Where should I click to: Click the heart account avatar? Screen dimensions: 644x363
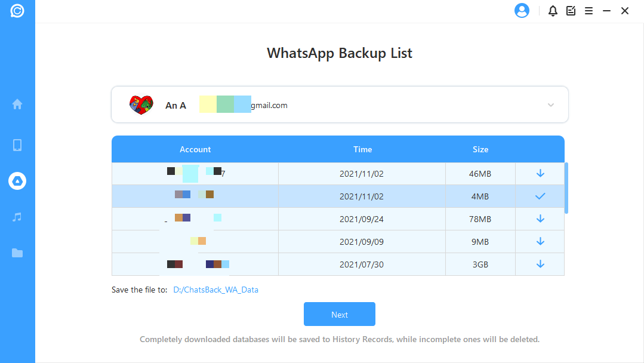pyautogui.click(x=141, y=104)
